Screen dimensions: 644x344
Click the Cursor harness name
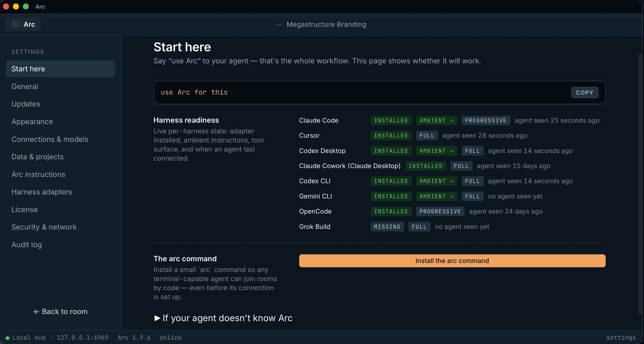point(309,136)
